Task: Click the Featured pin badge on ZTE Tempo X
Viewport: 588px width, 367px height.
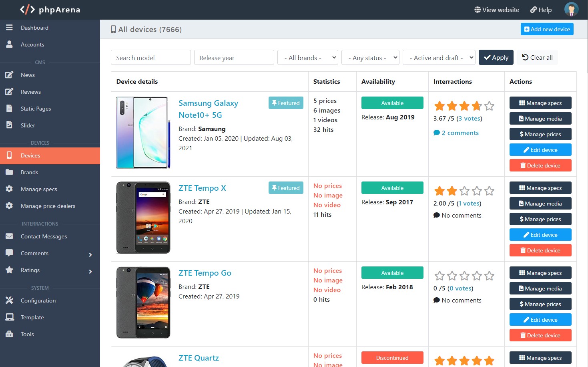Action: click(x=286, y=188)
